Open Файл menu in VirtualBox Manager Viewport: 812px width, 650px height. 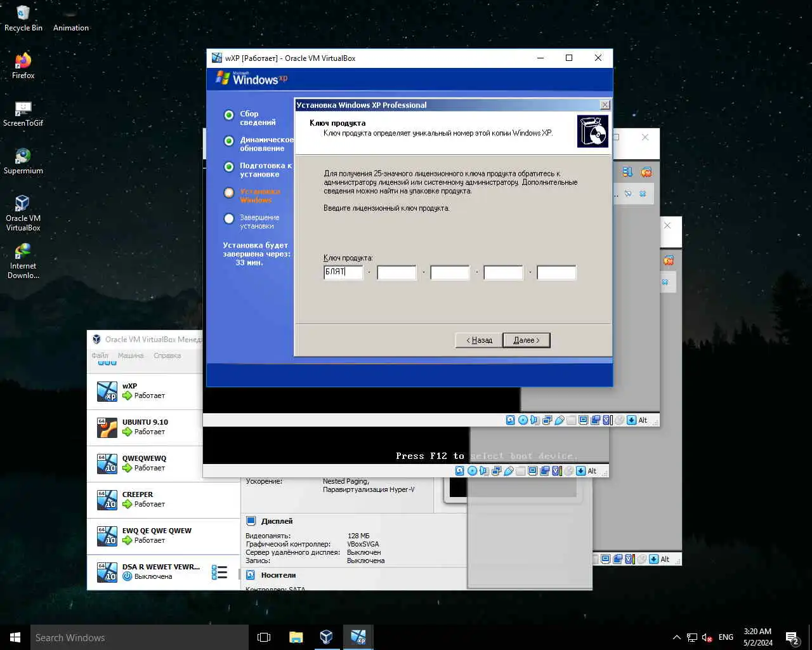click(x=100, y=355)
